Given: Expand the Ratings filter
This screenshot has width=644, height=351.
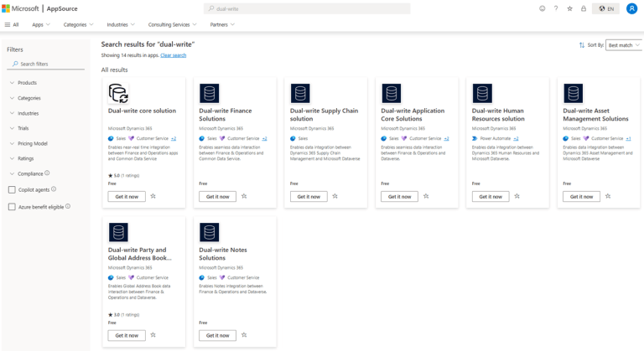Looking at the screenshot, I should point(21,158).
